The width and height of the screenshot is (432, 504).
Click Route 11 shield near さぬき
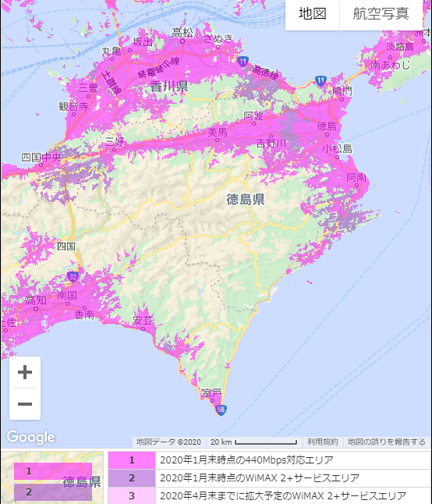click(x=243, y=61)
